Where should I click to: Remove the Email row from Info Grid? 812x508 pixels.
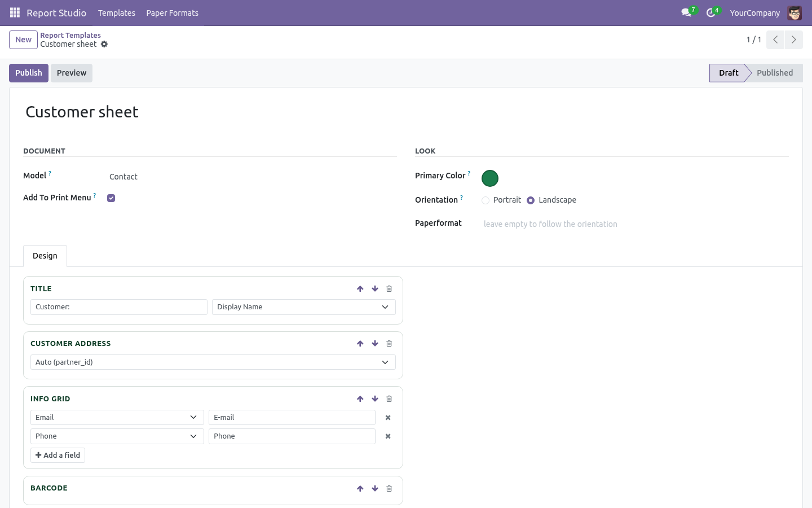point(388,418)
